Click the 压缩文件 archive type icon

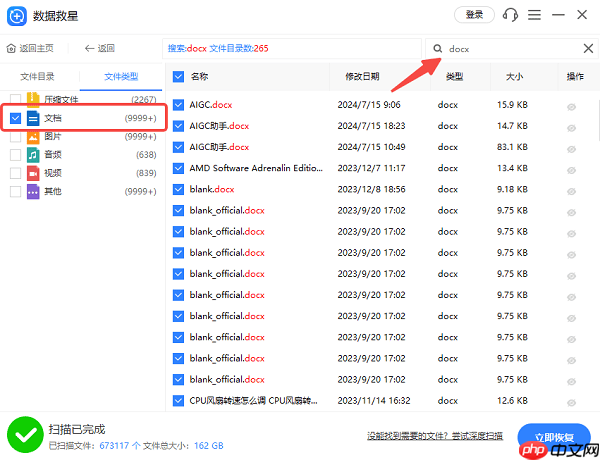click(33, 99)
